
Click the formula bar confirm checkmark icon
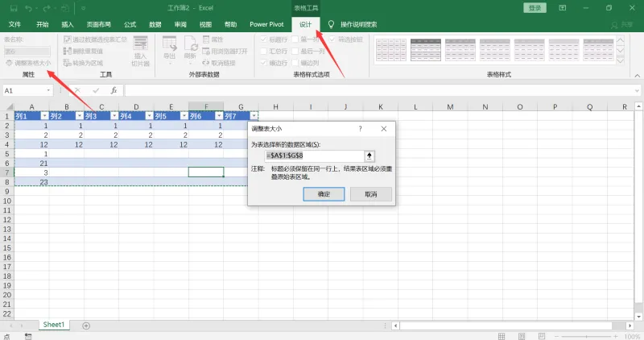96,90
